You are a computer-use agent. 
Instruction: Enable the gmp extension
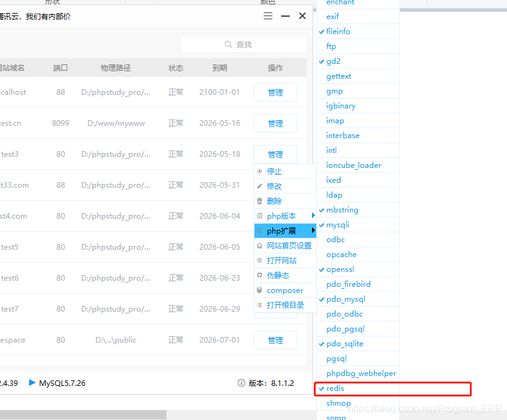click(358, 91)
